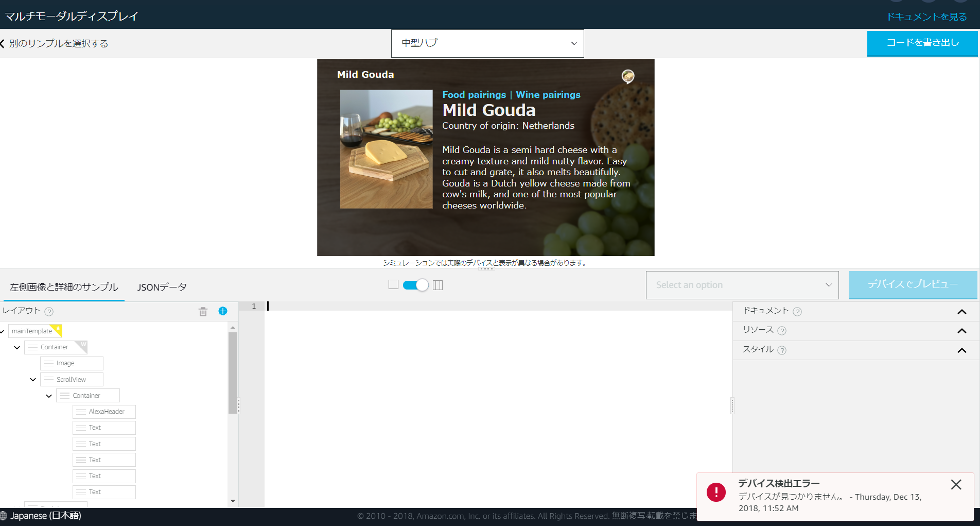Viewport: 980px width, 526px height.
Task: Click the Country of origin: Netherlands text
Action: [508, 126]
